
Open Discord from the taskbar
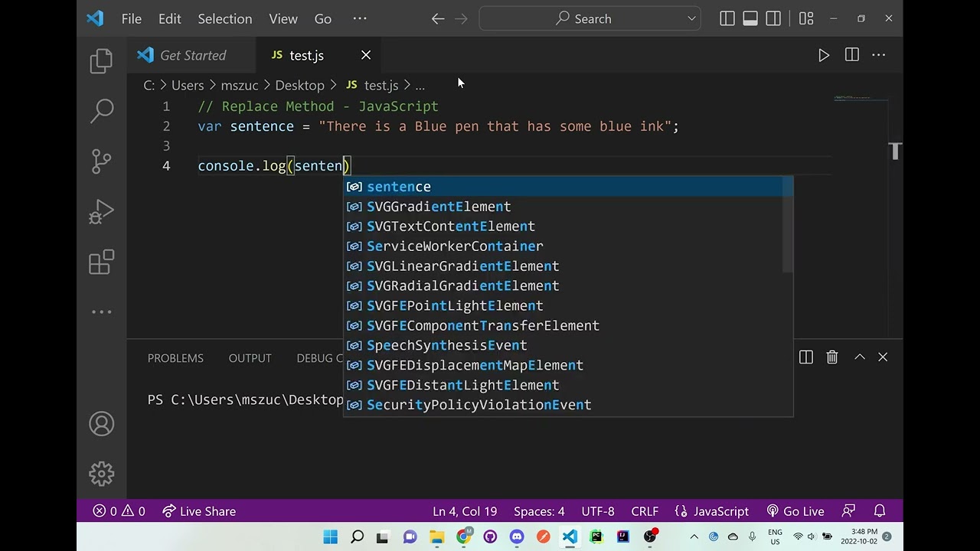517,536
